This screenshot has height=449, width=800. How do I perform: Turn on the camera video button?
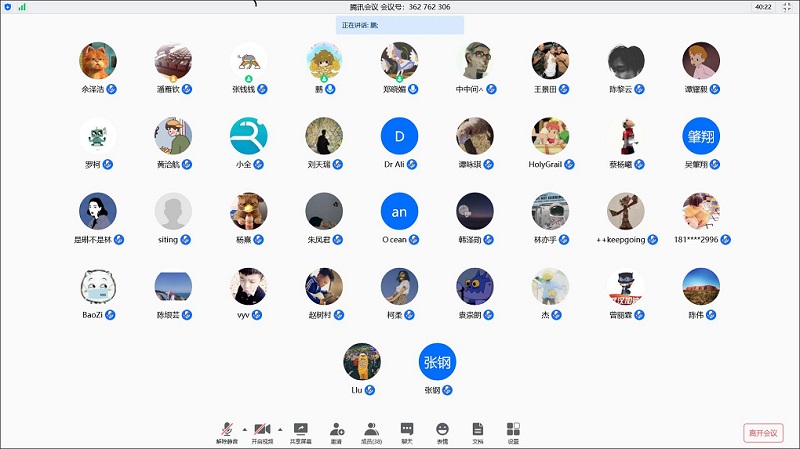[262, 430]
